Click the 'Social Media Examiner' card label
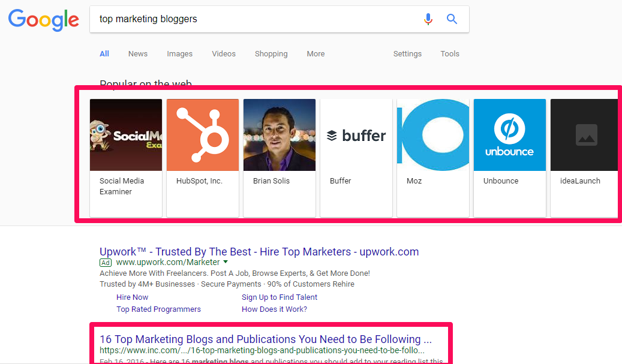Image resolution: width=622 pixels, height=364 pixels. 122,186
